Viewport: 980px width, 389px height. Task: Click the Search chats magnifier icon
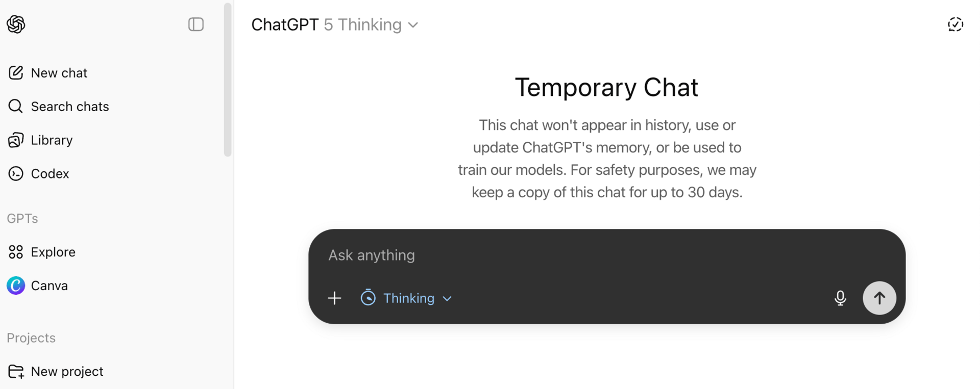16,106
